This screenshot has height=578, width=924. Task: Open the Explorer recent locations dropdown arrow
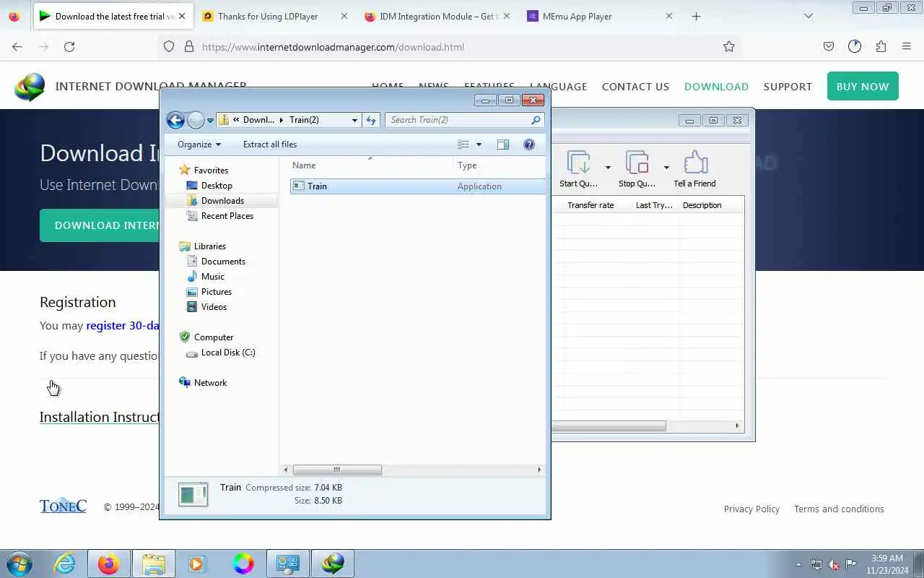[210, 121]
